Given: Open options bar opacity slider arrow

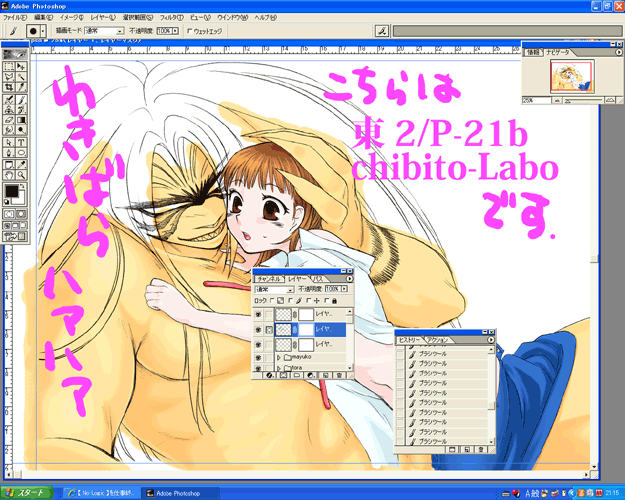Looking at the screenshot, I should (175, 31).
